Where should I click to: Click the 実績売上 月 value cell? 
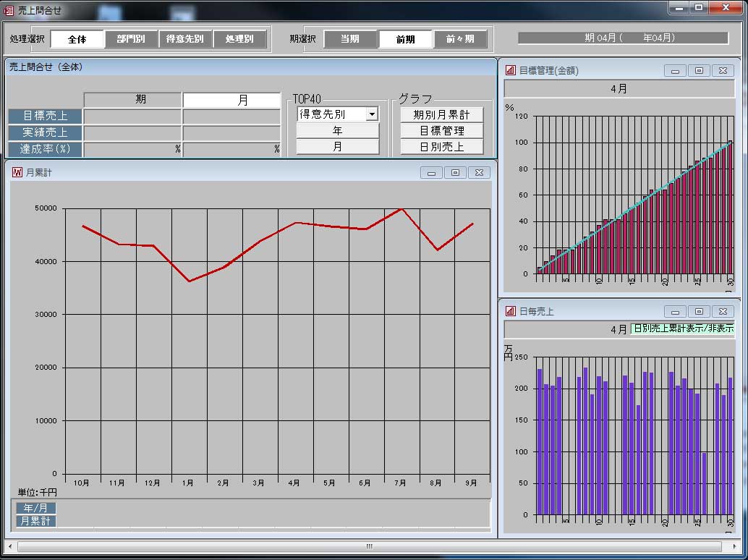pos(231,133)
